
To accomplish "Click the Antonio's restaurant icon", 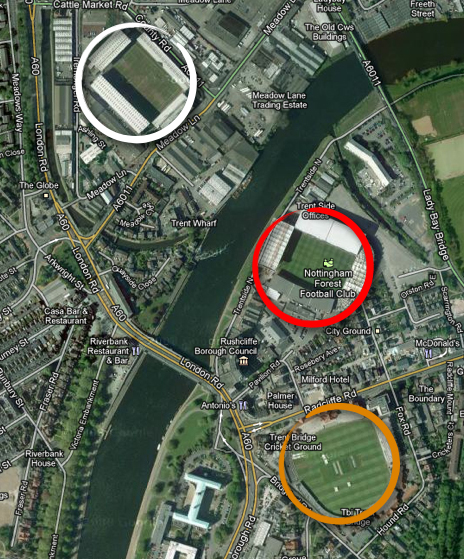I will (243, 405).
